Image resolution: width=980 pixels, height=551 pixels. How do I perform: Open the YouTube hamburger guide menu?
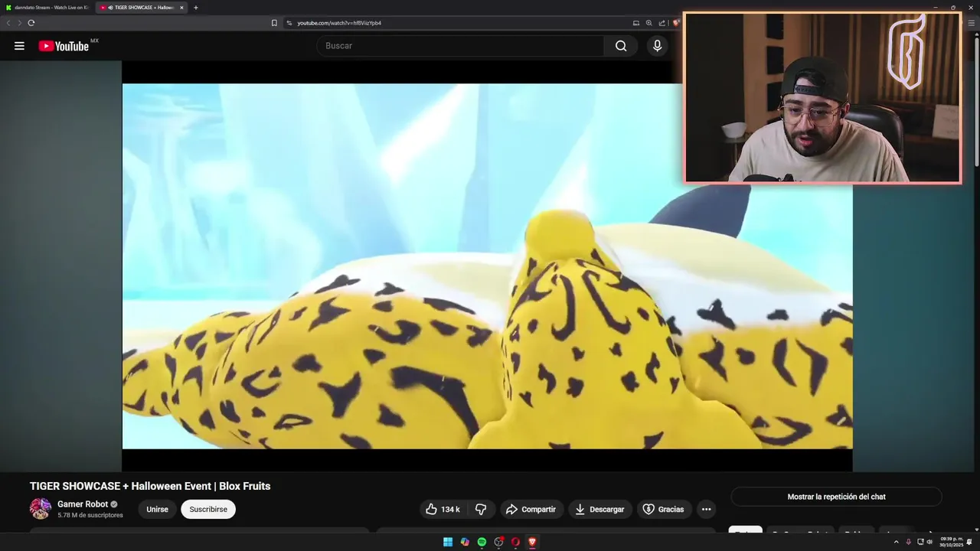19,46
